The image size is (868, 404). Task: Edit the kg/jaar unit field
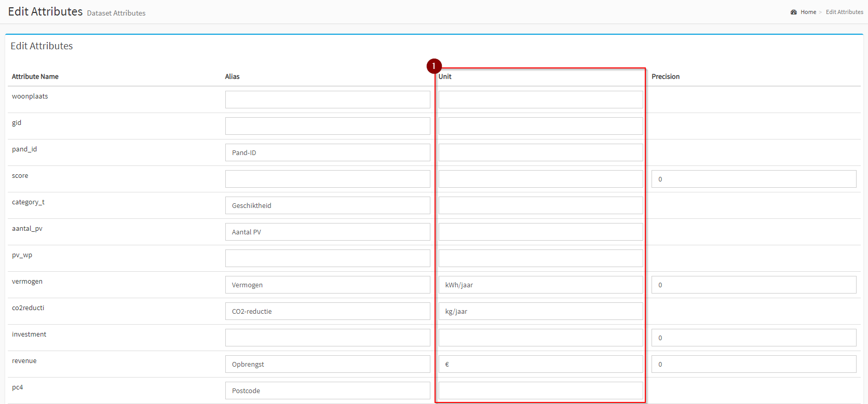point(541,311)
